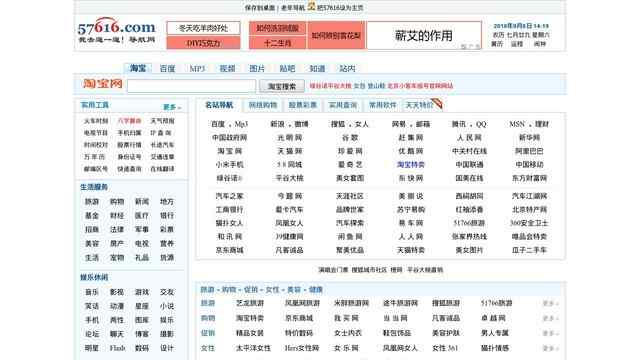Screen dimensions: 640x360
Task: Select the MP3 search tab
Action: click(x=197, y=69)
